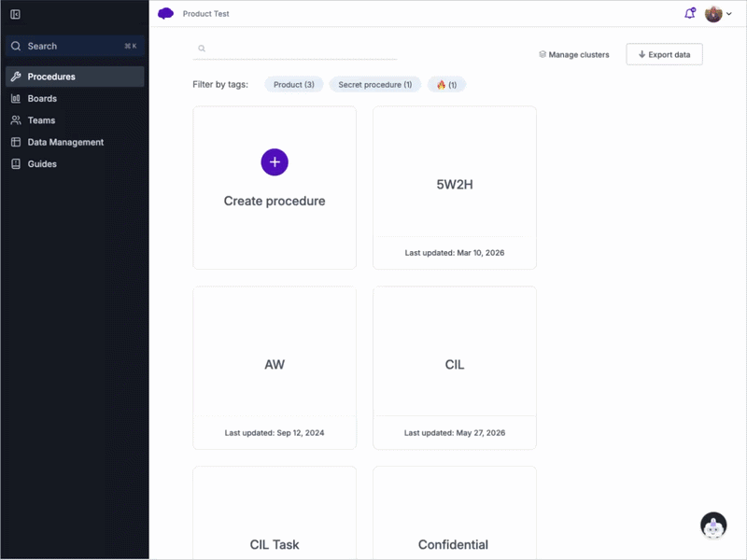747x560 pixels.
Task: Click the Data Management table icon
Action: click(16, 142)
